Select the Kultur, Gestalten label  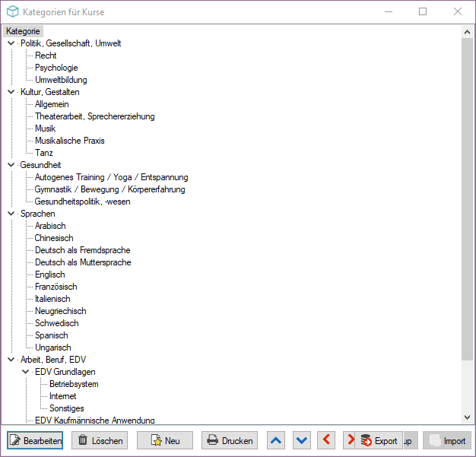click(x=49, y=92)
